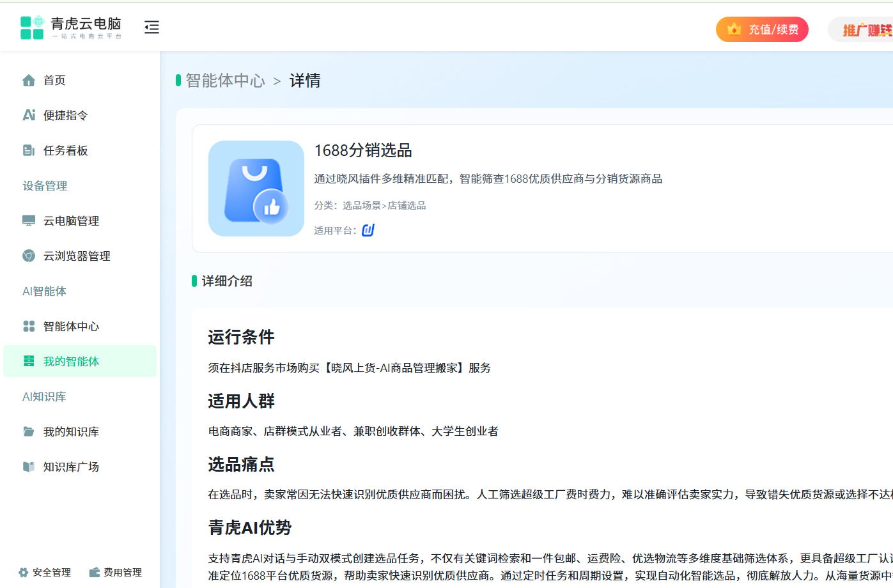
Task: Click the grid icon beside 智能体中心
Action: (x=29, y=326)
